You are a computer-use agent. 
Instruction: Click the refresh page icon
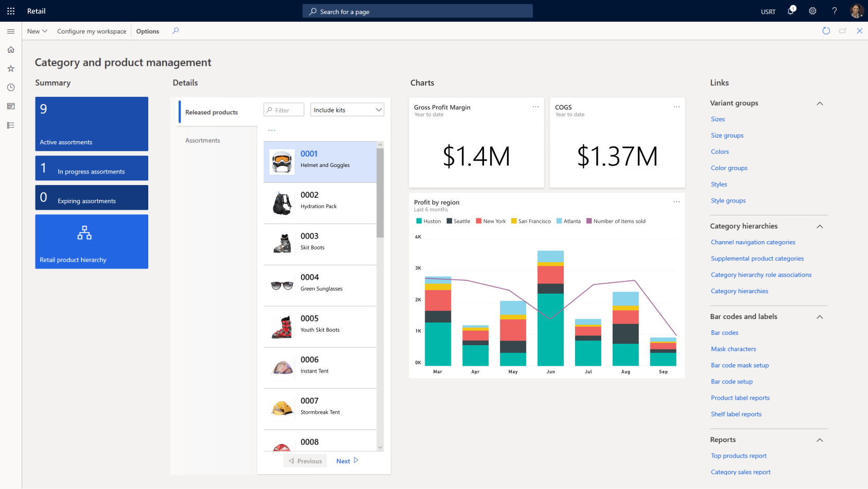[x=826, y=31]
